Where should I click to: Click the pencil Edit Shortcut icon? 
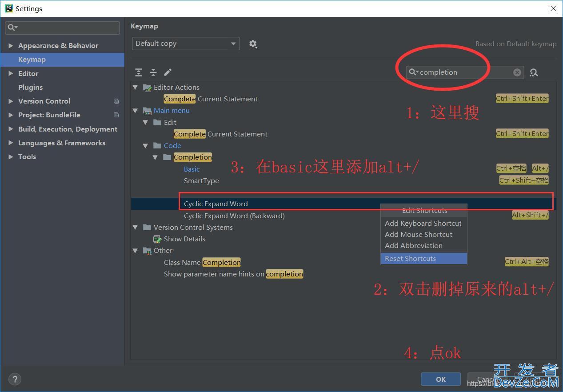(168, 72)
